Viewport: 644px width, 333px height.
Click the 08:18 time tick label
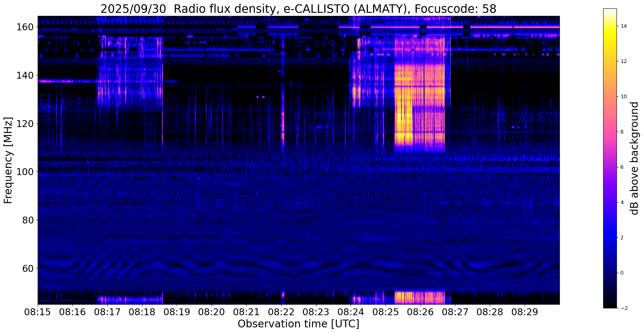click(x=142, y=312)
